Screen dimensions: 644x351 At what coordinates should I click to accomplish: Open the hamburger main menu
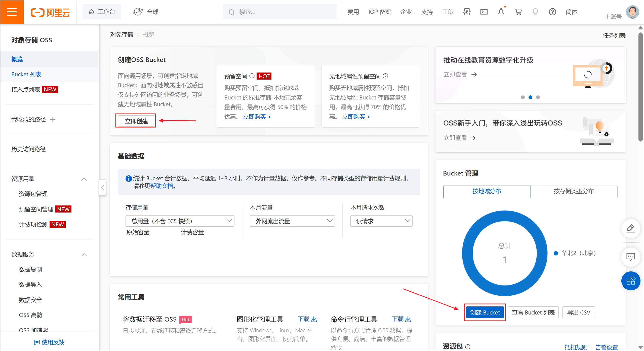12,12
